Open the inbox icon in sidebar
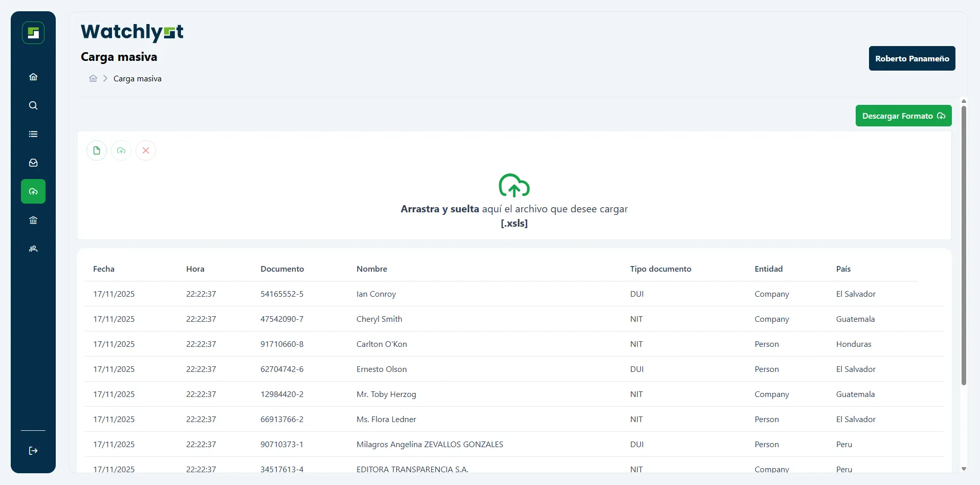 (33, 163)
